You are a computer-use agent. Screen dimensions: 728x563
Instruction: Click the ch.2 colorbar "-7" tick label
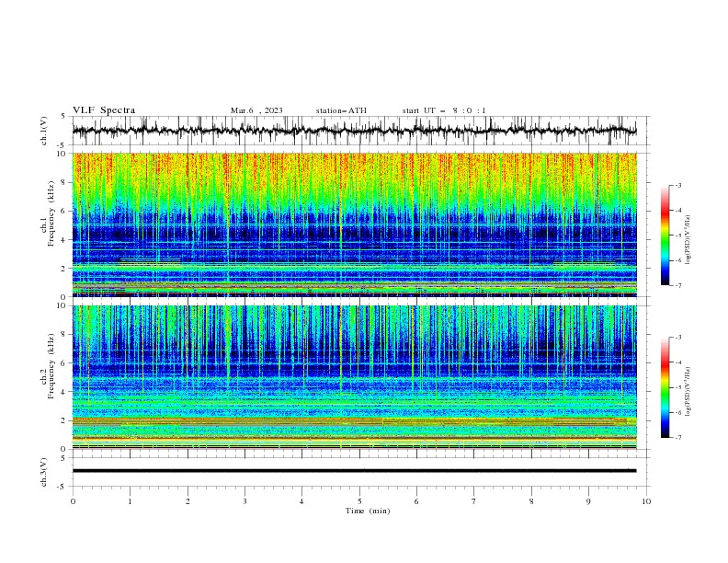click(x=678, y=438)
